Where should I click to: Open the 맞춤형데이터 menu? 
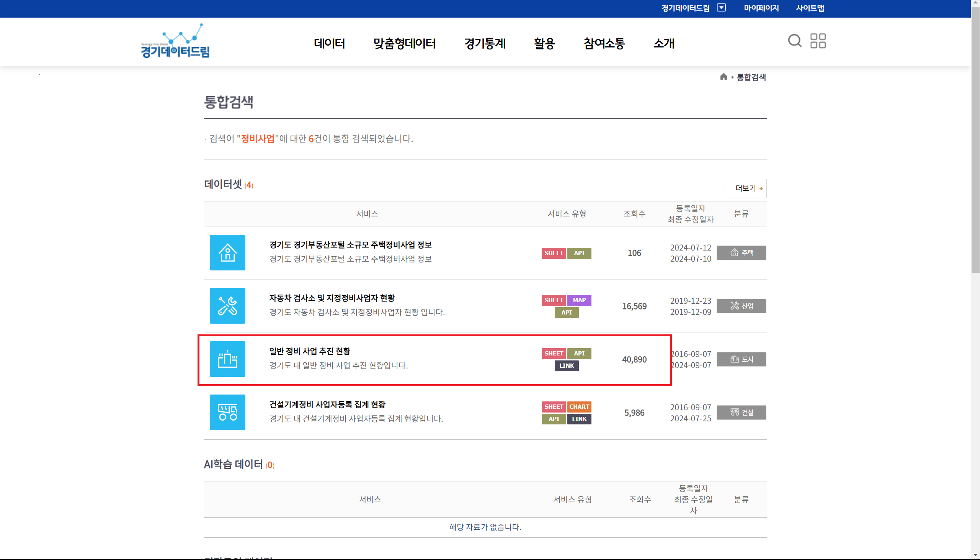coord(404,43)
